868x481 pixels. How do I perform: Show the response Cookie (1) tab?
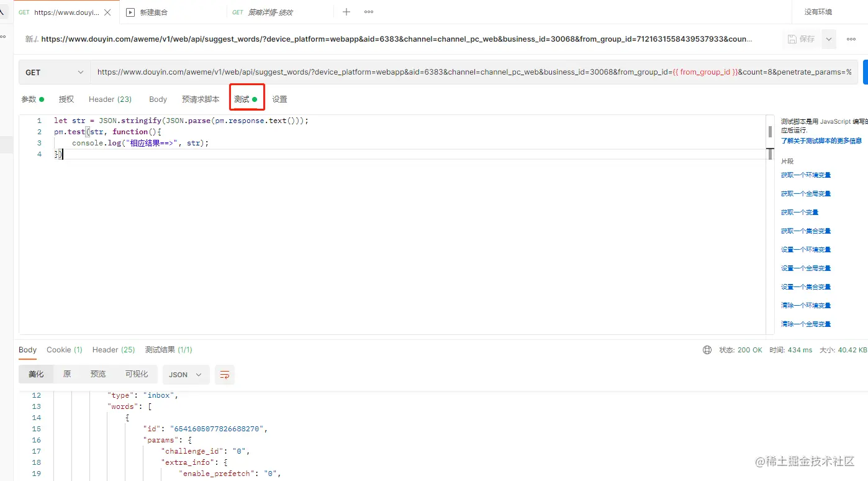[x=65, y=350]
